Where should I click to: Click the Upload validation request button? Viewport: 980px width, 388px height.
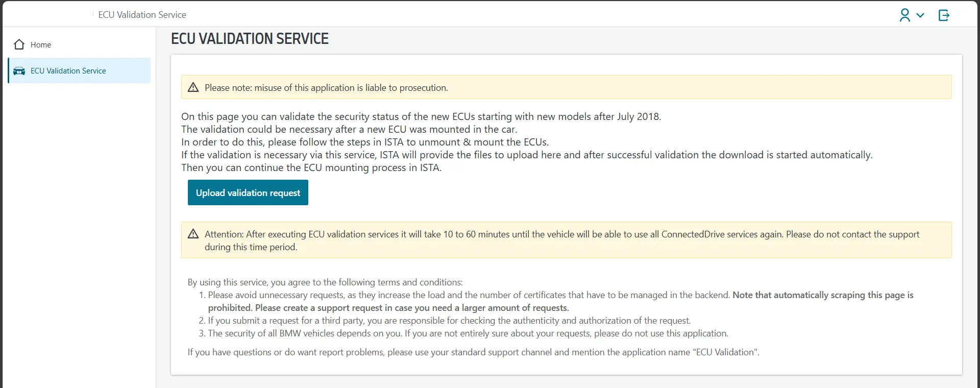pos(248,192)
